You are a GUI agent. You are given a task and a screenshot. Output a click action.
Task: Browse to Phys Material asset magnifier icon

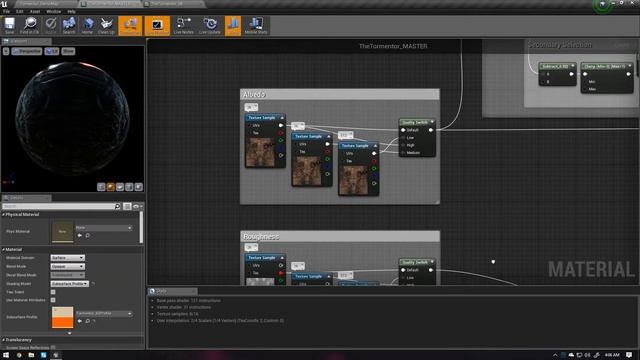point(87,236)
